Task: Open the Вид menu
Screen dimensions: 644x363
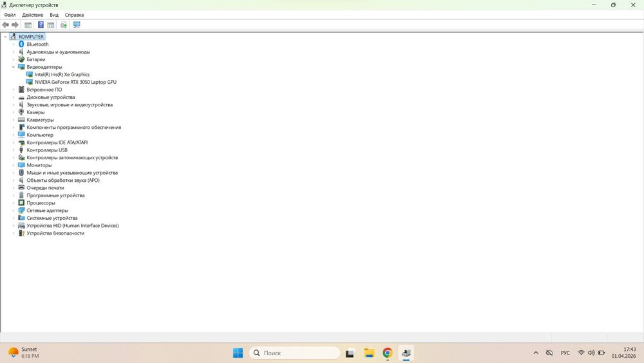Action: pyautogui.click(x=54, y=15)
